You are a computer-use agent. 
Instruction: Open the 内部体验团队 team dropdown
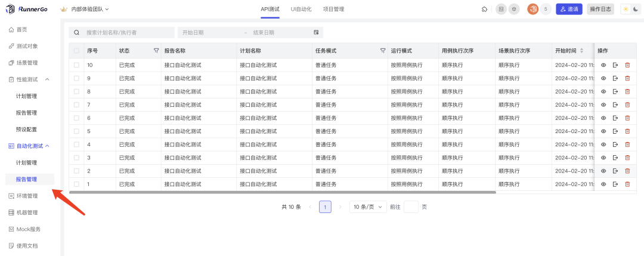tap(84, 9)
